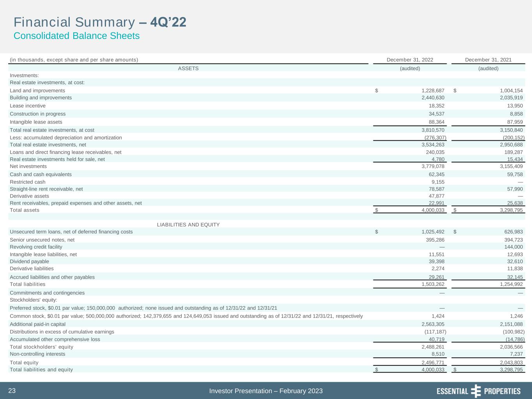532x399 pixels.
Task: Click the December 31, 2022 column header
Action: pyautogui.click(x=410, y=60)
